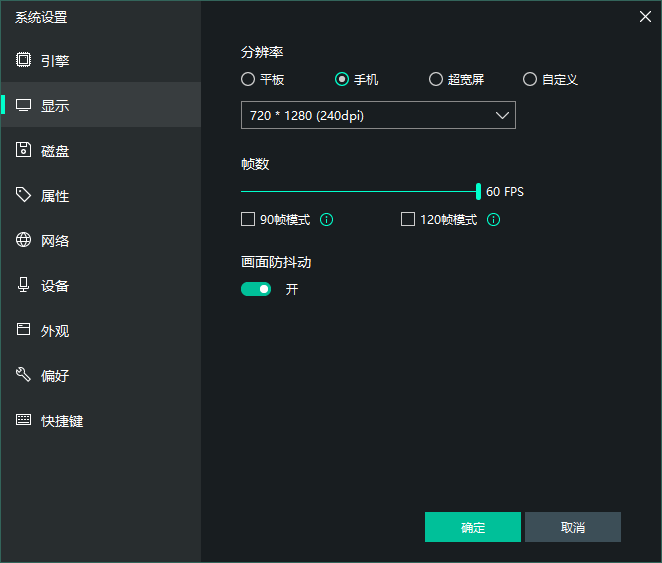The width and height of the screenshot is (662, 563).
Task: Choose the 超宽屏 radio option
Action: pyautogui.click(x=436, y=79)
